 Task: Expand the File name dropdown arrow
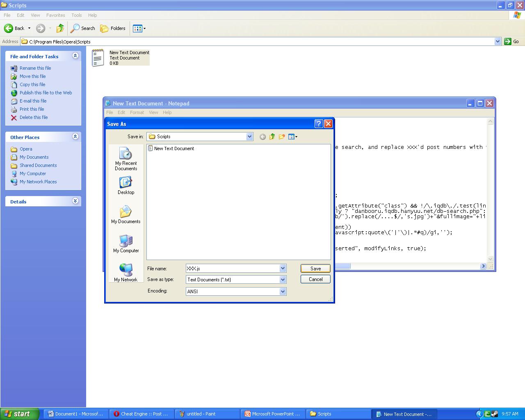tap(283, 268)
